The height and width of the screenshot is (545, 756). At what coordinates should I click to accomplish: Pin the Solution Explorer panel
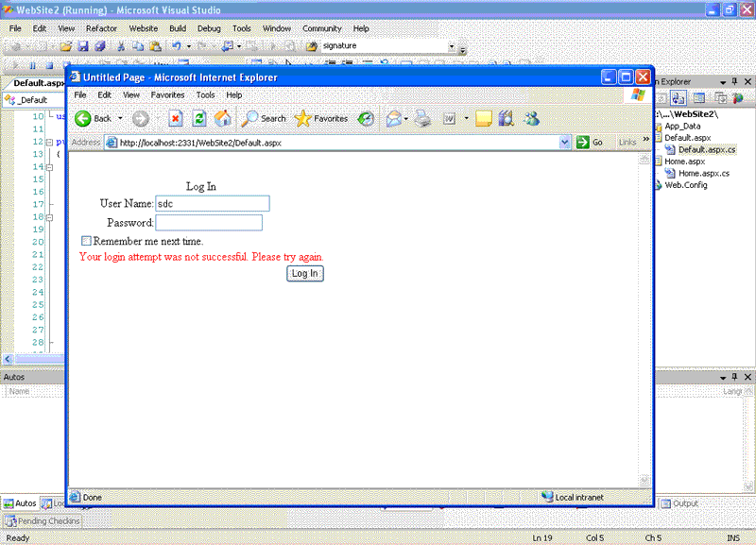pyautogui.click(x=734, y=81)
